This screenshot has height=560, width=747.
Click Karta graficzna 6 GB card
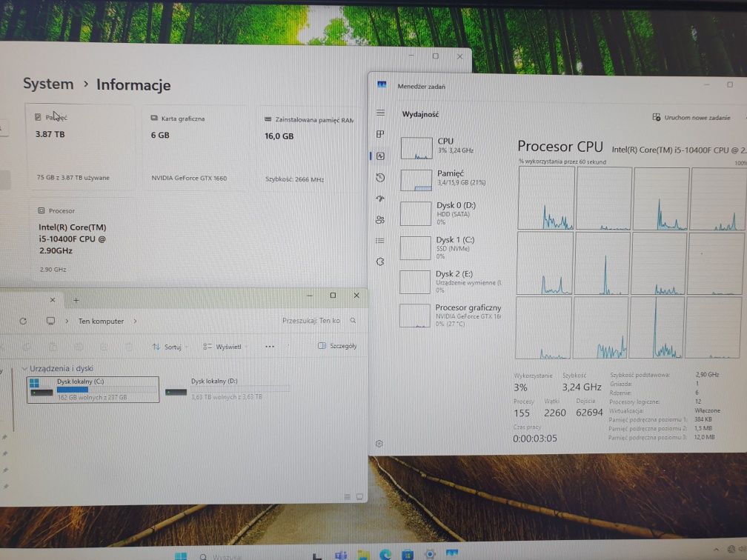[x=195, y=149]
